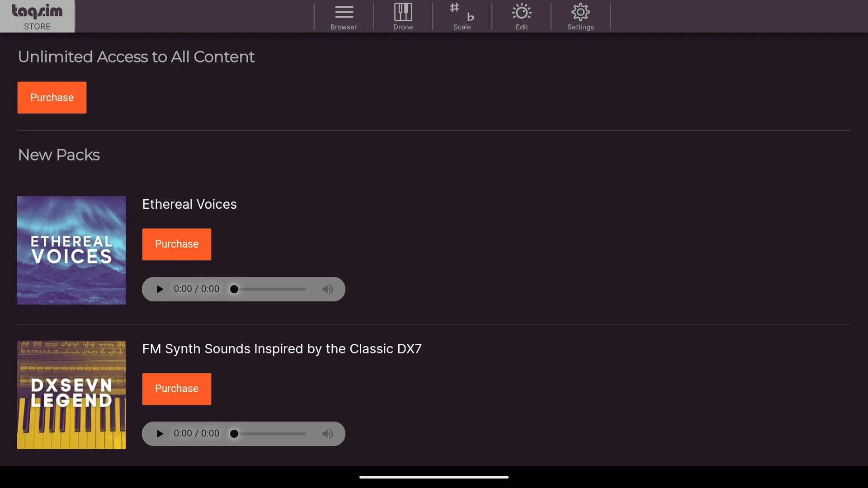Click the Unlimited Access to All Content heading
Screen dimensions: 868x488
point(136,57)
